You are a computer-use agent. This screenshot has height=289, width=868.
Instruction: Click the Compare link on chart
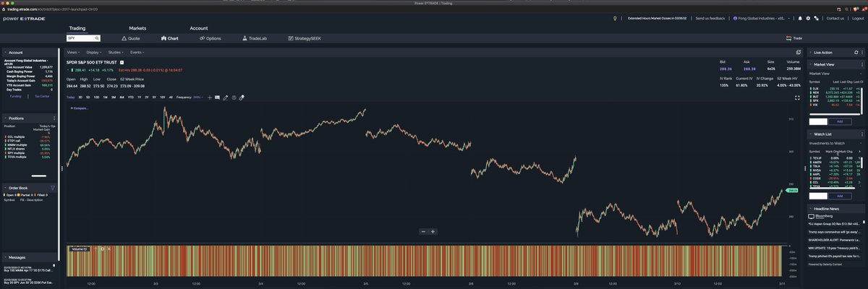point(80,108)
